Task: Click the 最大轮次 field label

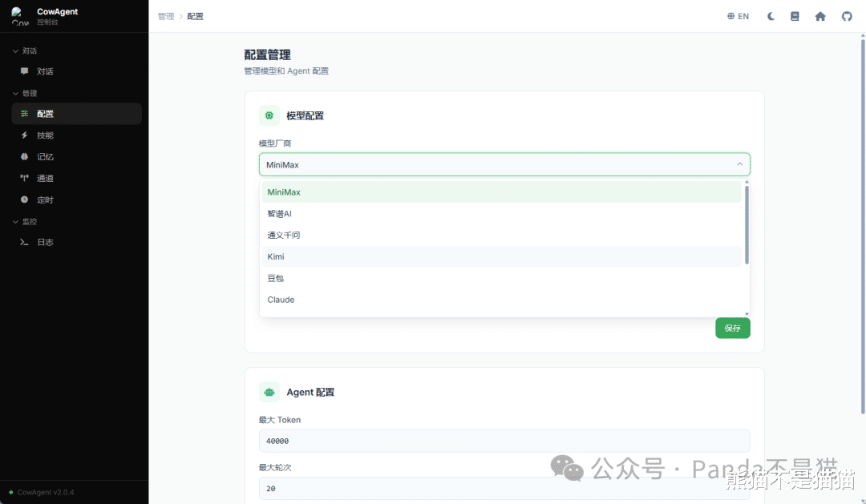Action: [275, 467]
